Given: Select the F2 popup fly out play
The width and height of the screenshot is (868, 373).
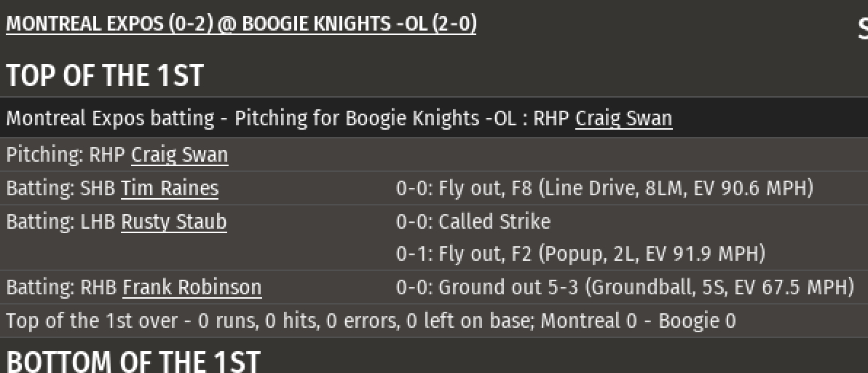Looking at the screenshot, I should tap(580, 254).
